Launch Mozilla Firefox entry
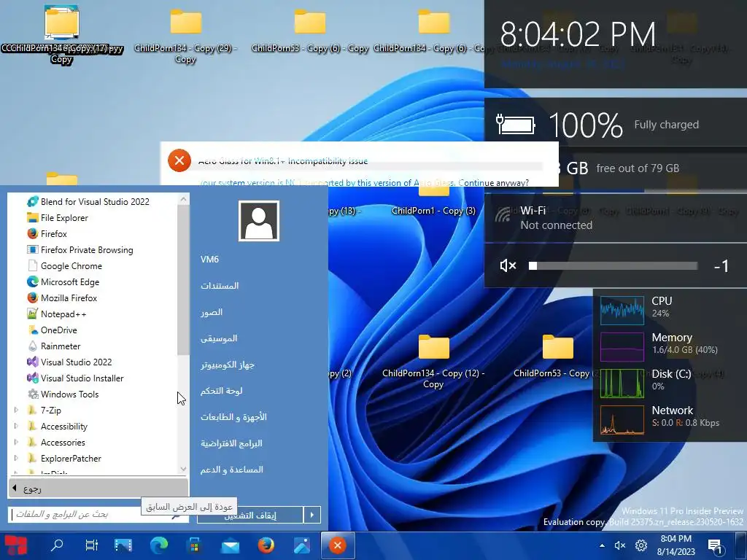 (62, 297)
